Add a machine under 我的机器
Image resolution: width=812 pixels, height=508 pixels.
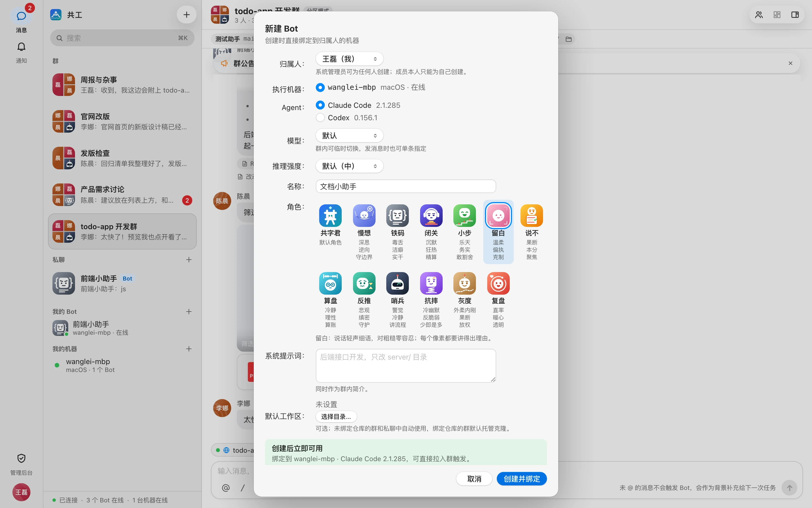[x=189, y=349]
